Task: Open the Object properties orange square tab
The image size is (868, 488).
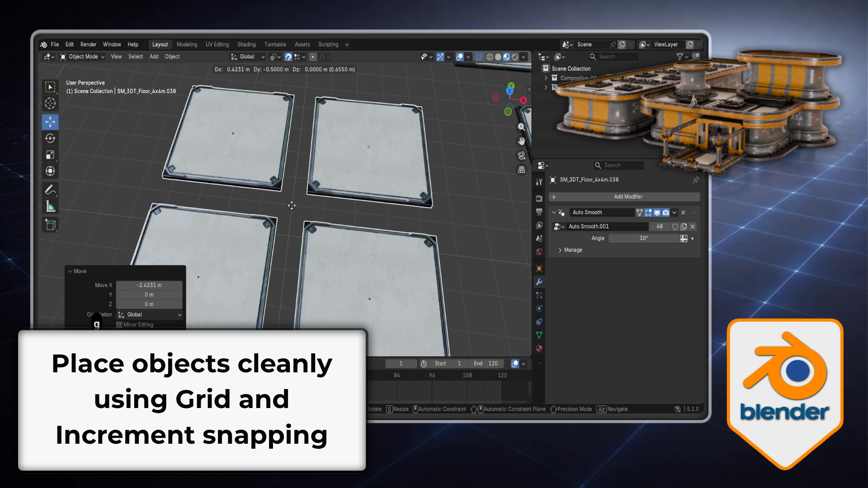Action: click(x=539, y=268)
